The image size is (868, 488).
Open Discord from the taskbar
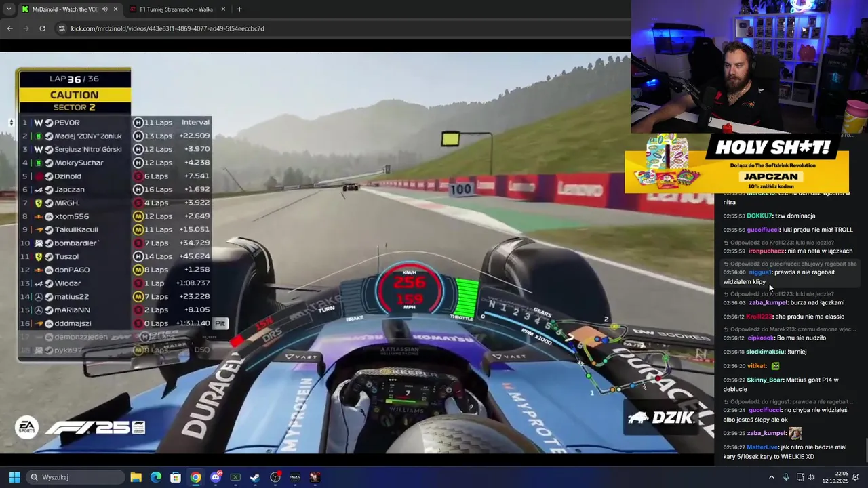(x=216, y=477)
